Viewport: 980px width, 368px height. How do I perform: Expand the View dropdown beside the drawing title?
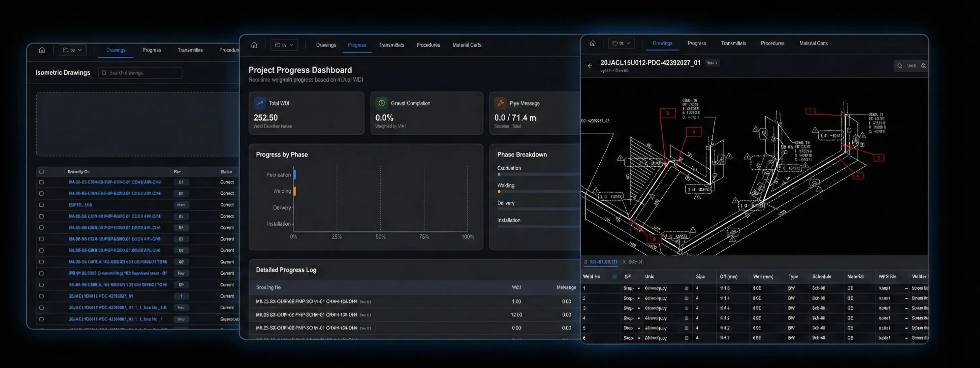[x=712, y=63]
